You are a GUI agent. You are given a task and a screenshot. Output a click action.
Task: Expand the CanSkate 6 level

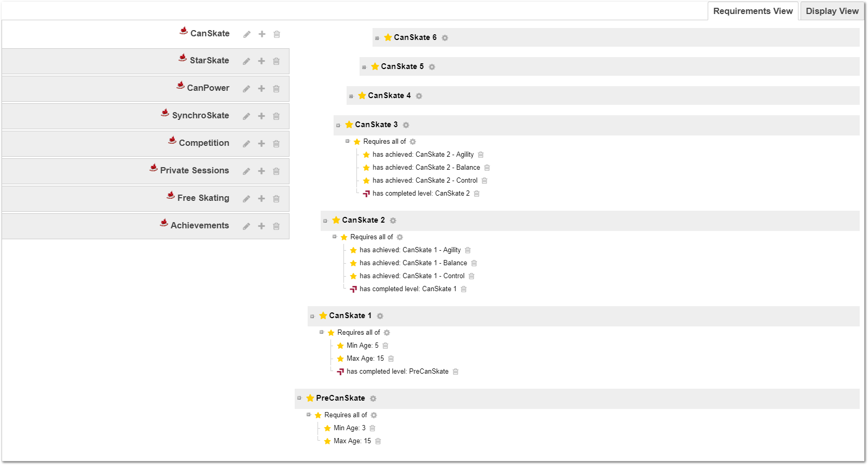click(x=377, y=38)
